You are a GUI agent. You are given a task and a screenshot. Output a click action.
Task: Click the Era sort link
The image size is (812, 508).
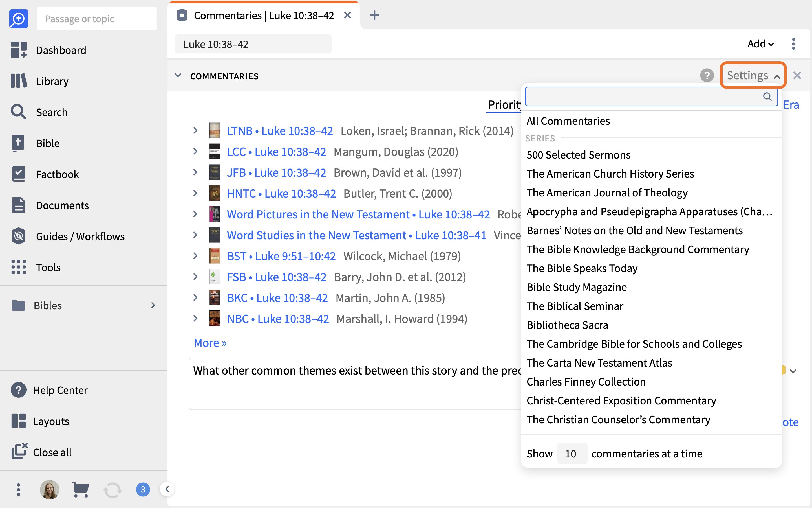pos(791,104)
